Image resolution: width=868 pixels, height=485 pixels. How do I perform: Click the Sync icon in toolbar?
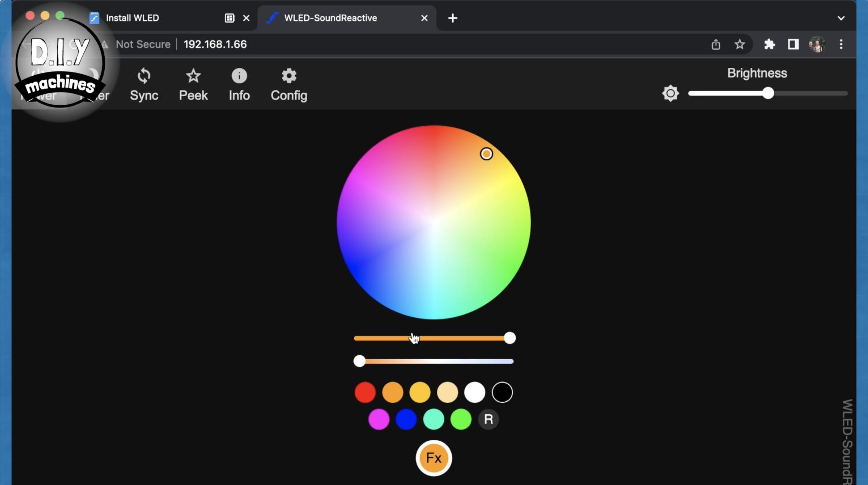coord(144,76)
